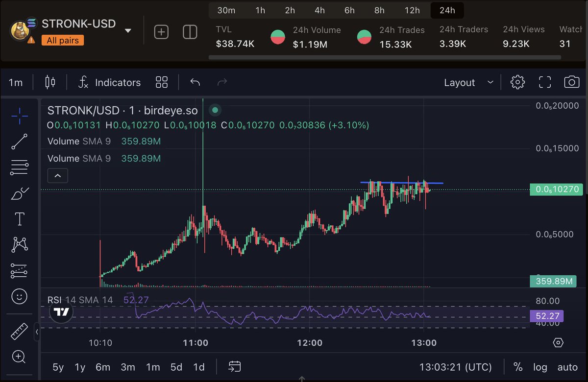
Task: Add a new chart with plus icon
Action: coord(161,32)
